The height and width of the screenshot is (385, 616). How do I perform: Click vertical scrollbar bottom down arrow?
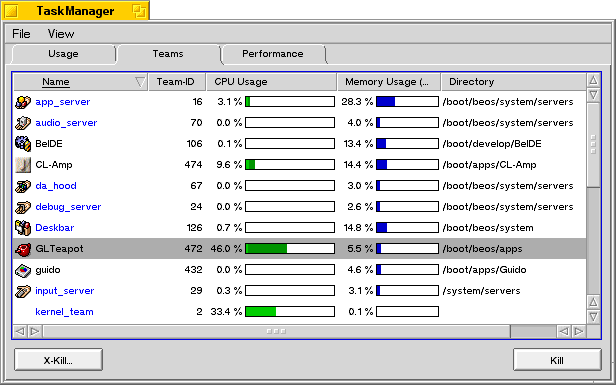coord(593,317)
